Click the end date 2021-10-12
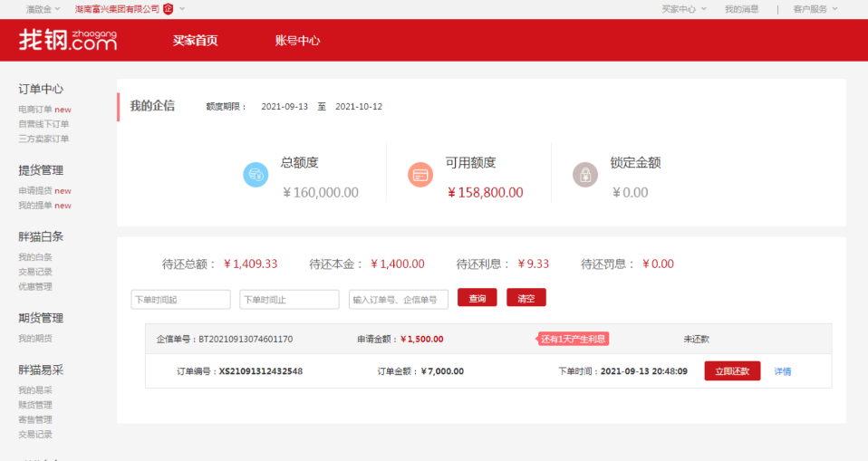Viewport: 868px width, 461px height. [359, 107]
